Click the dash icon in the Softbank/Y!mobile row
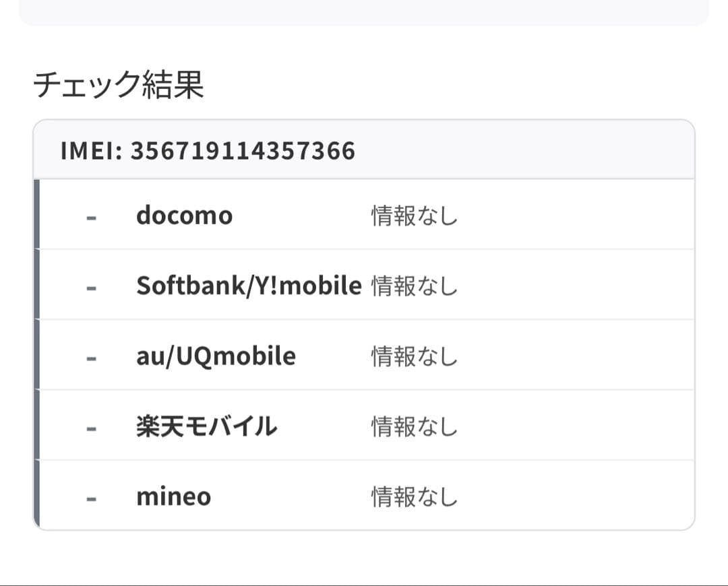728x586 pixels. [x=92, y=288]
